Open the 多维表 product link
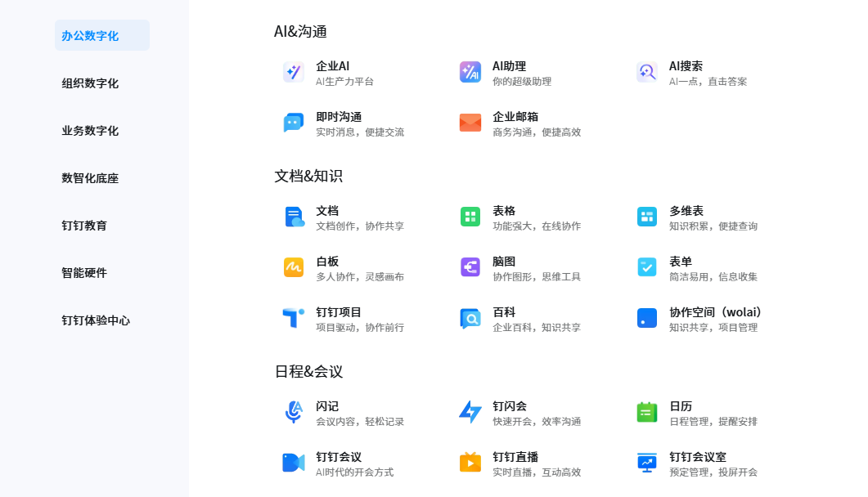Image resolution: width=868 pixels, height=497 pixels. pyautogui.click(x=686, y=211)
